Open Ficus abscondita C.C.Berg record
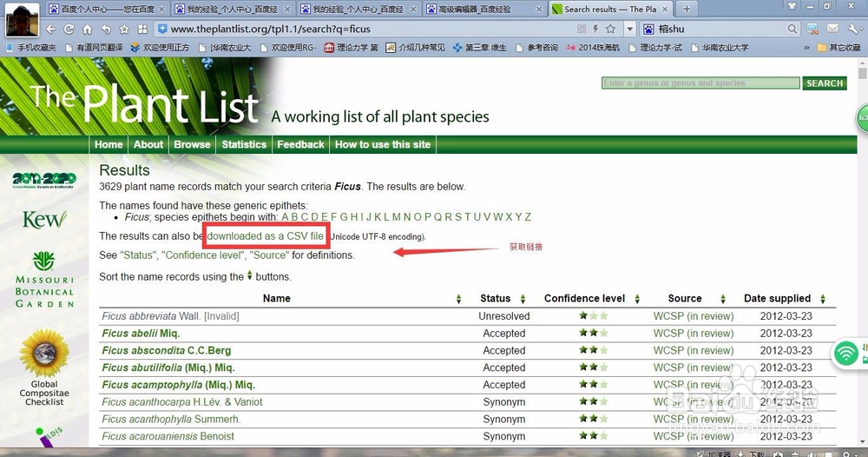This screenshot has width=868, height=457. point(167,351)
